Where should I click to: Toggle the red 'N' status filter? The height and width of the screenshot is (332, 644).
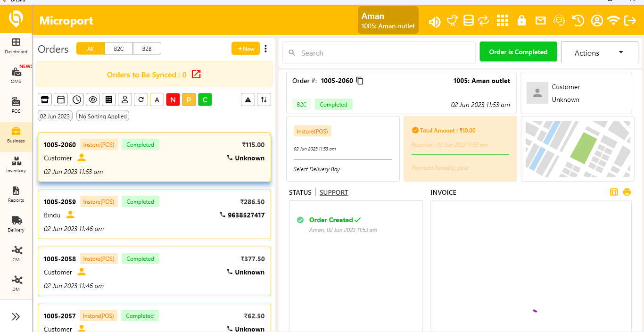coord(173,100)
